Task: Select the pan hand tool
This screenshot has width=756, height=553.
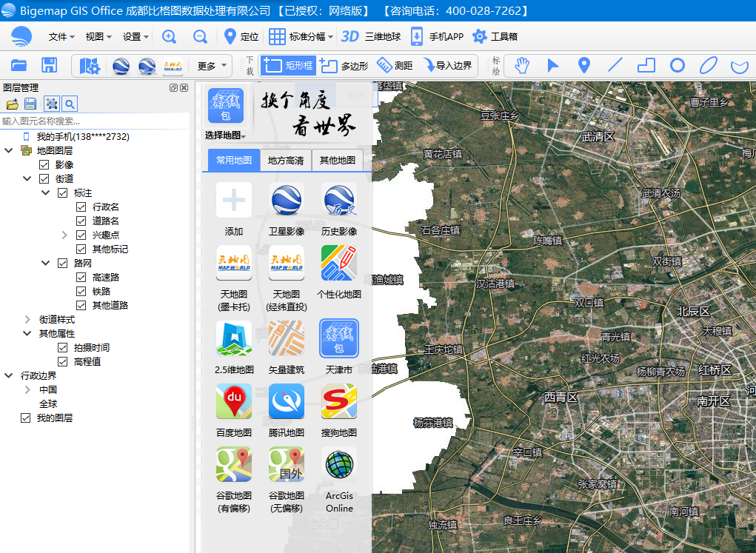Action: coord(522,65)
